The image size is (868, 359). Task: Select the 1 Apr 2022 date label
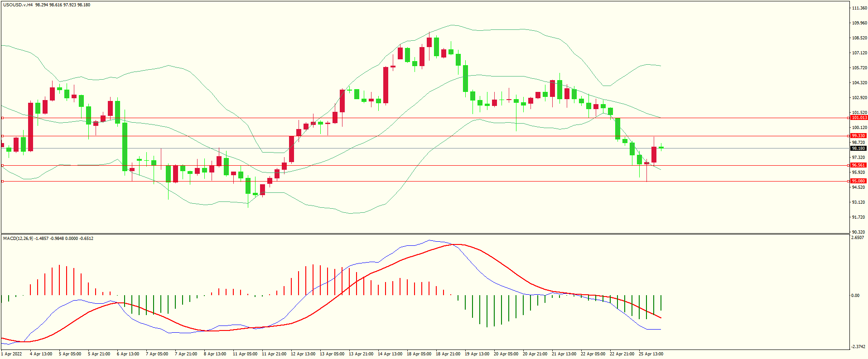(12, 354)
